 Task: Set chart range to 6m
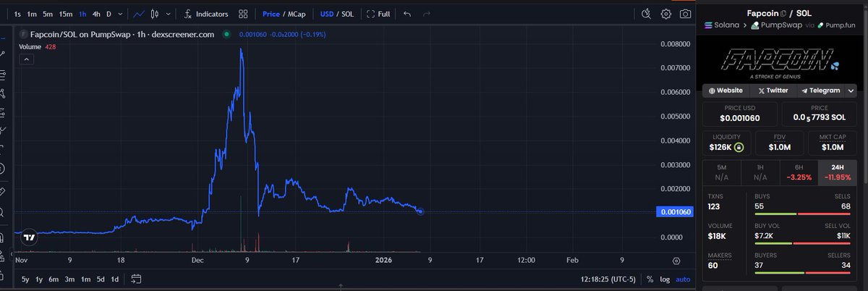54,279
